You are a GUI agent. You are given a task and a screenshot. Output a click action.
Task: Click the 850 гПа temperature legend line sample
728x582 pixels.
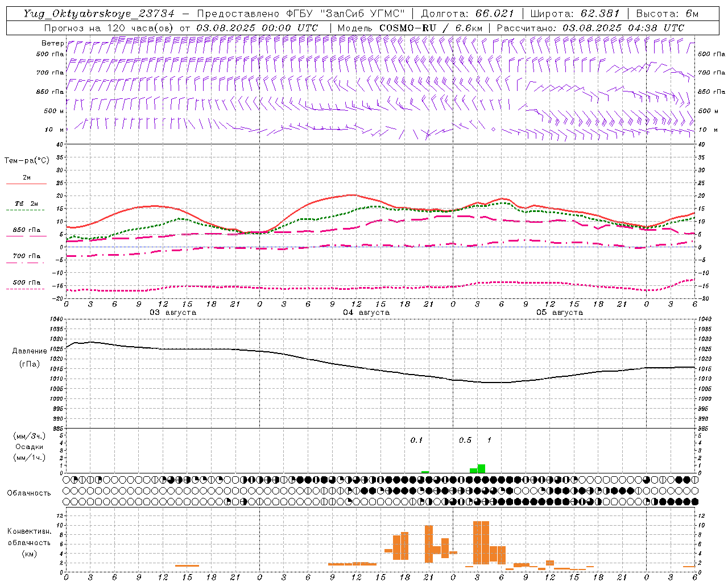click(26, 236)
